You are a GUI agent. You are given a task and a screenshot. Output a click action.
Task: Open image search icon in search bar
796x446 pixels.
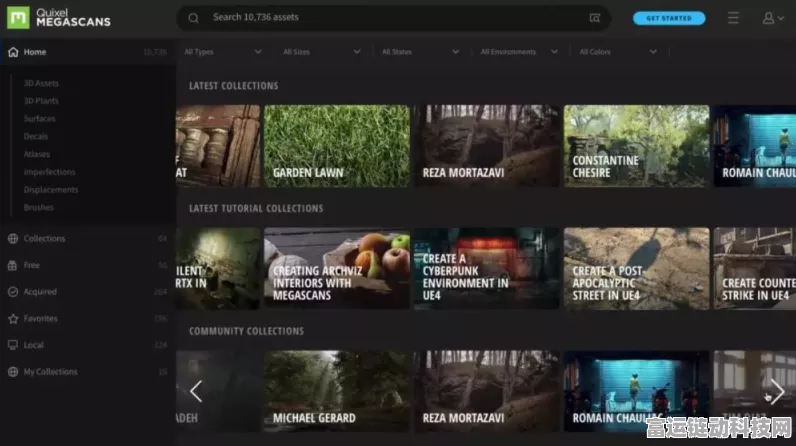[594, 18]
